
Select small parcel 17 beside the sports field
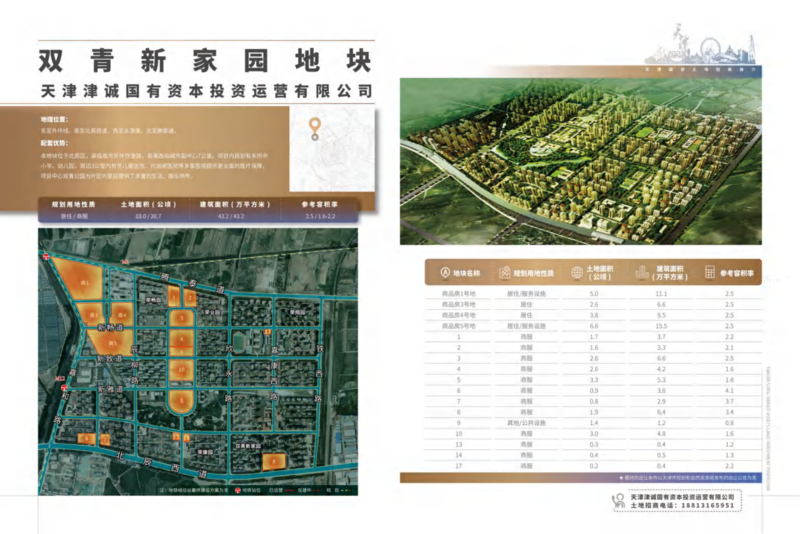(x=268, y=332)
